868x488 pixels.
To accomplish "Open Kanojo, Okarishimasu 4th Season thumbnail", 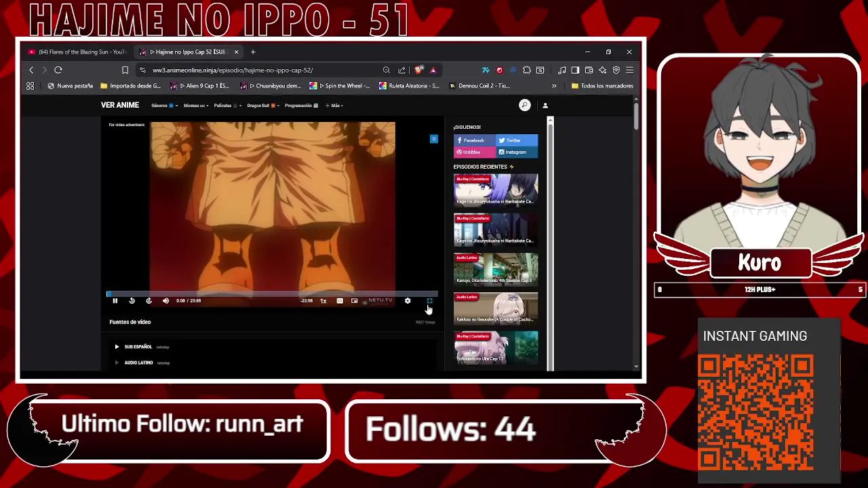I will (x=496, y=268).
